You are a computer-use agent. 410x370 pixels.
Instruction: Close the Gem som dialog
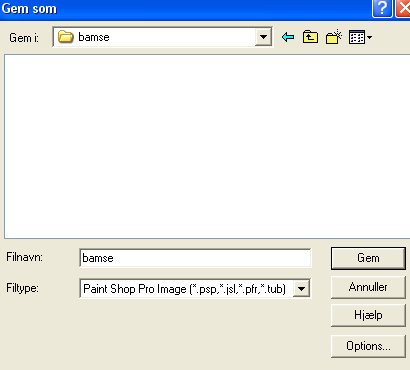tap(403, 8)
